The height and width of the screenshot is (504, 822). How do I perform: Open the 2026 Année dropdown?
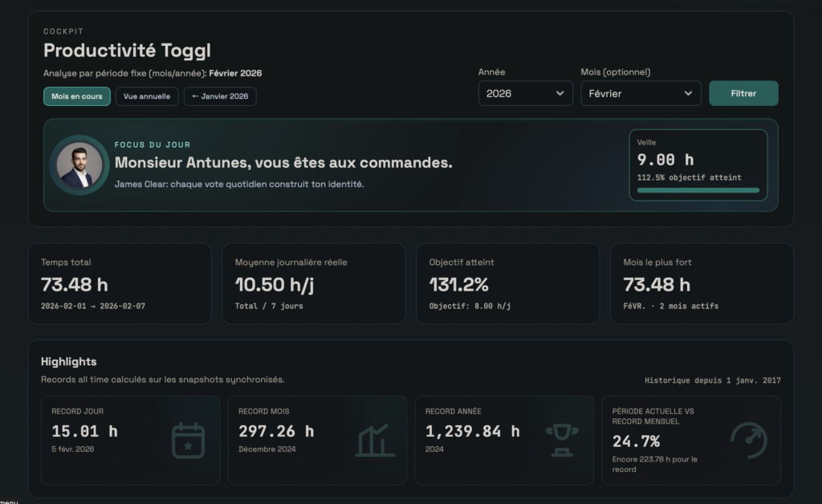point(525,93)
